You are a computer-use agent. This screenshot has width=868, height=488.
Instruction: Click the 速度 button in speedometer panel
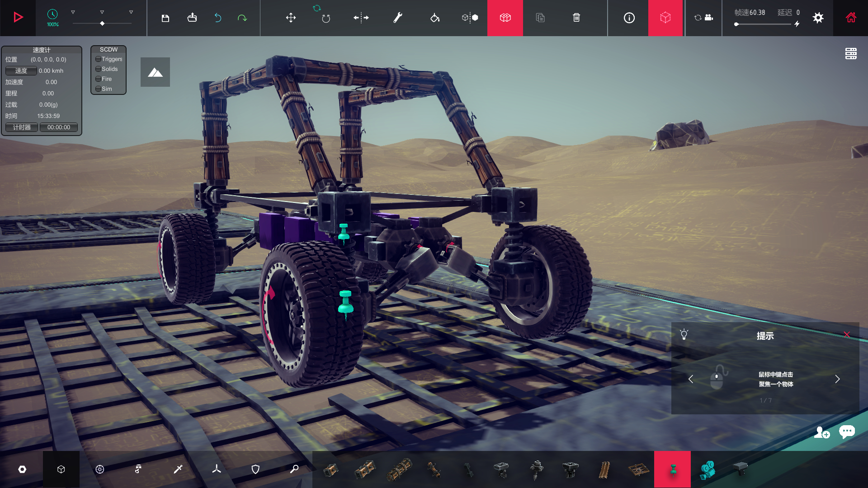point(21,71)
